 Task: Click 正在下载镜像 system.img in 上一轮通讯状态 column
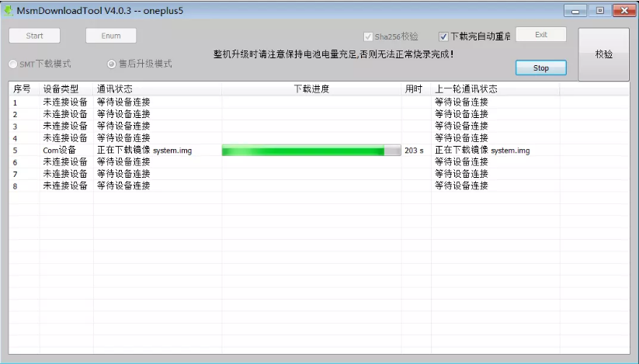pos(482,151)
